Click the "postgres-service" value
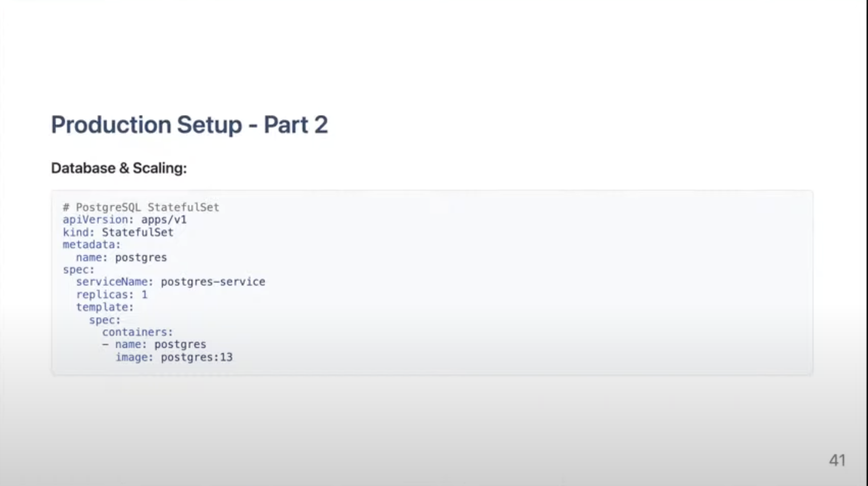Image resolution: width=868 pixels, height=486 pixels. click(x=213, y=282)
